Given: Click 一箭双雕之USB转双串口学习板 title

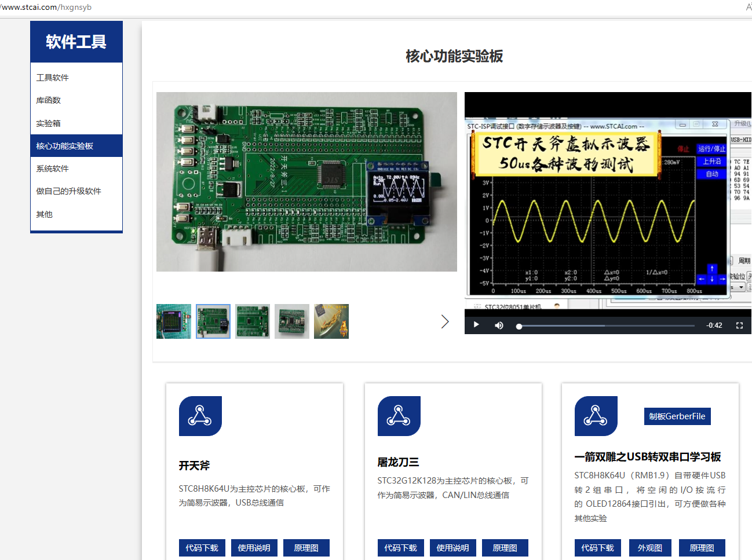Looking at the screenshot, I should point(648,457).
